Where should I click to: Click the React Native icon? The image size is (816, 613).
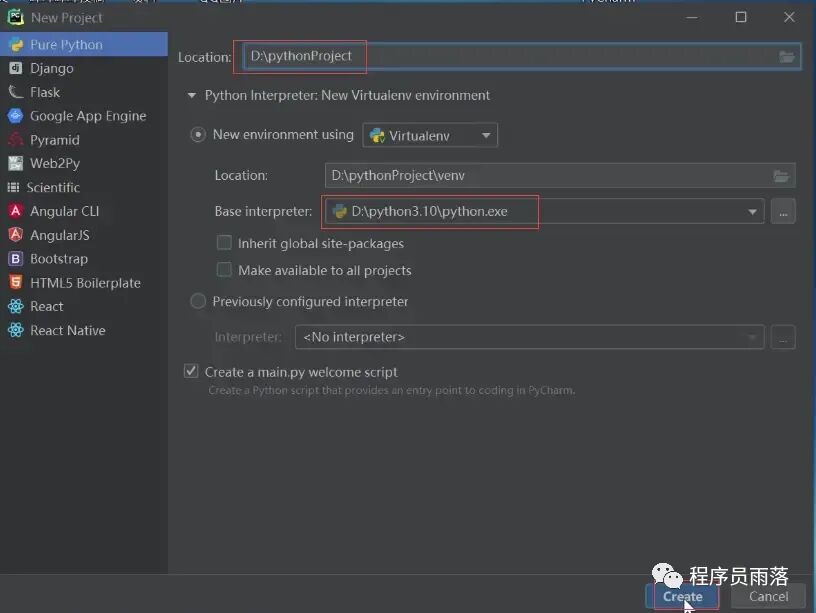(16, 330)
